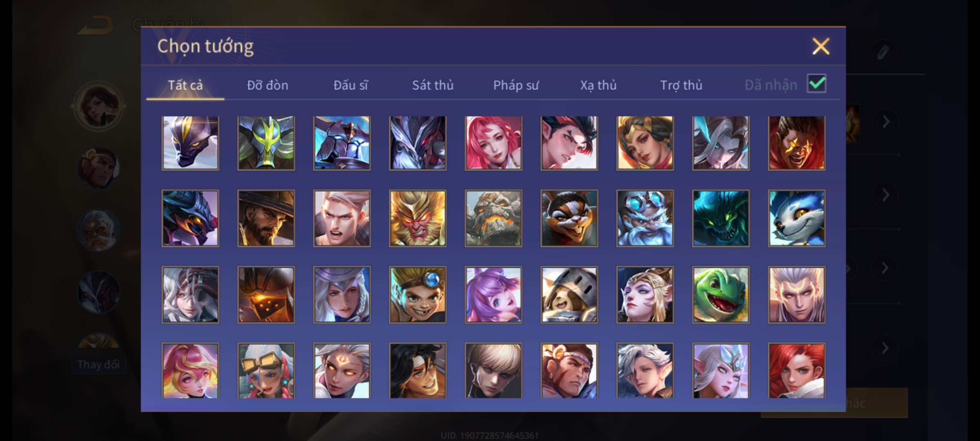Pick the sloth in knight helmet portrait
This screenshot has height=441, width=980.
(x=569, y=295)
